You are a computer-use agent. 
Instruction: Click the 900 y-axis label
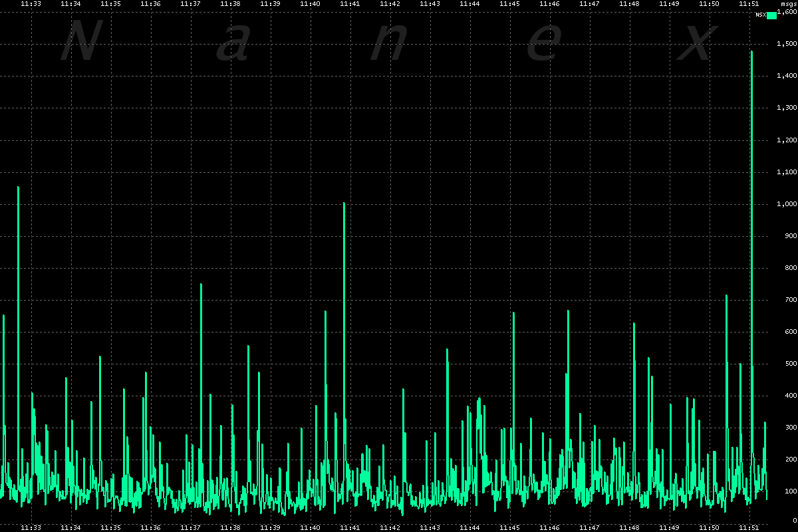791,236
